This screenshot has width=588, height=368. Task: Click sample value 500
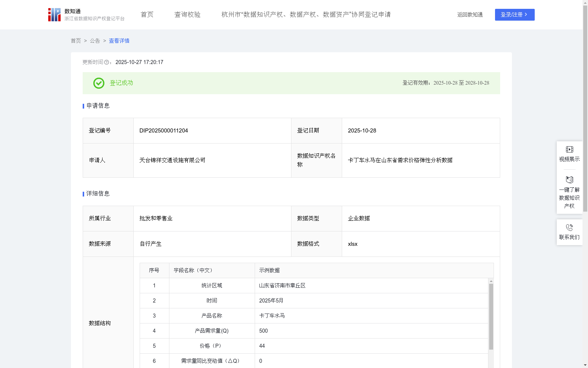tap(263, 331)
